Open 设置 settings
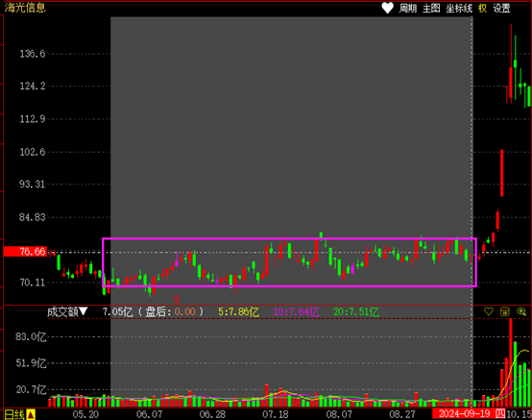The width and height of the screenshot is (532, 420). 501,8
